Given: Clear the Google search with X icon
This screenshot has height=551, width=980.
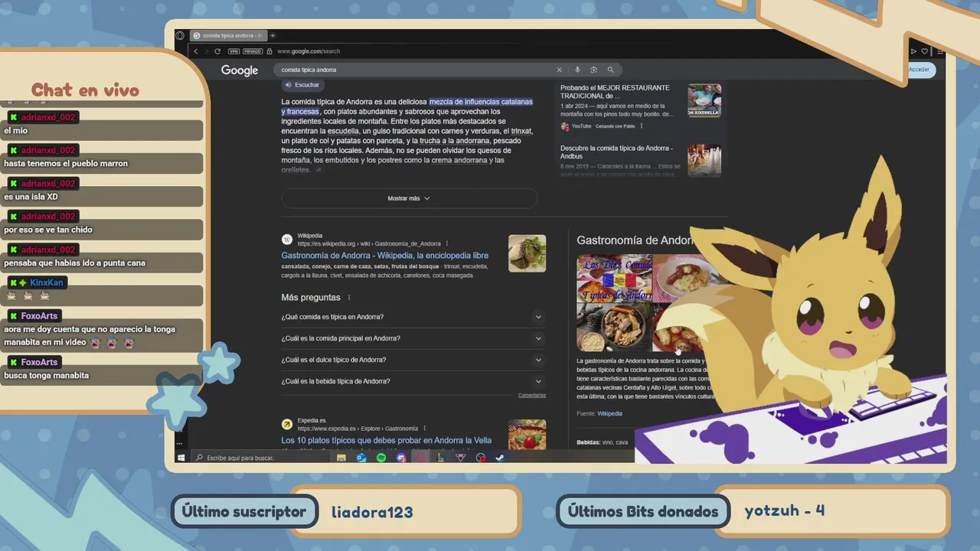Looking at the screenshot, I should [559, 70].
